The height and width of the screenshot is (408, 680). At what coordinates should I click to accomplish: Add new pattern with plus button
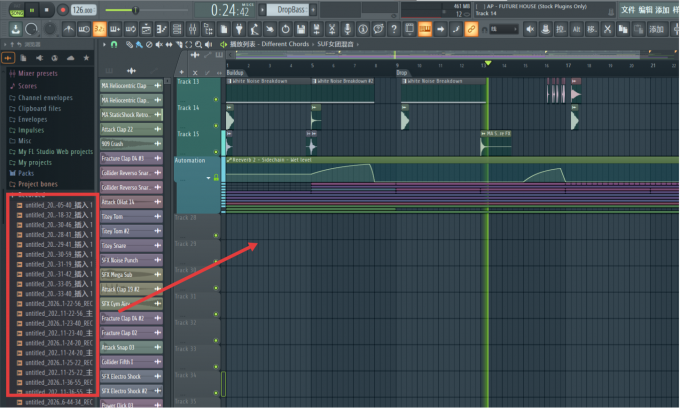(x=313, y=10)
